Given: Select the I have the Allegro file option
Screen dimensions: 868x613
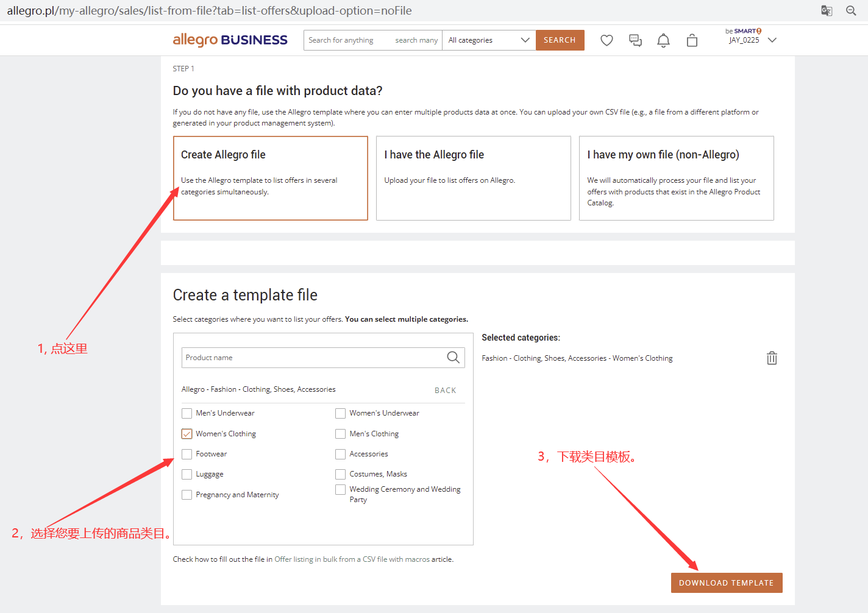Looking at the screenshot, I should click(474, 178).
